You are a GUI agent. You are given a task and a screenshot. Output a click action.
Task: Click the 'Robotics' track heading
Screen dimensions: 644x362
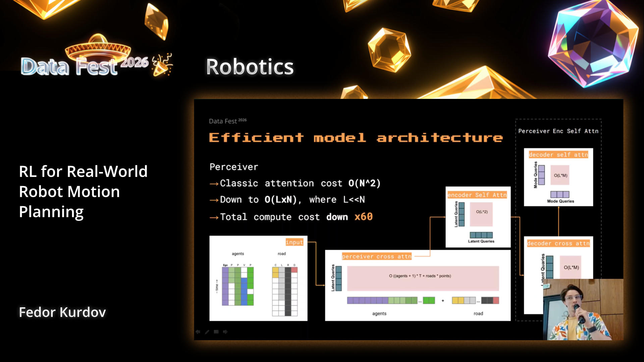click(250, 67)
